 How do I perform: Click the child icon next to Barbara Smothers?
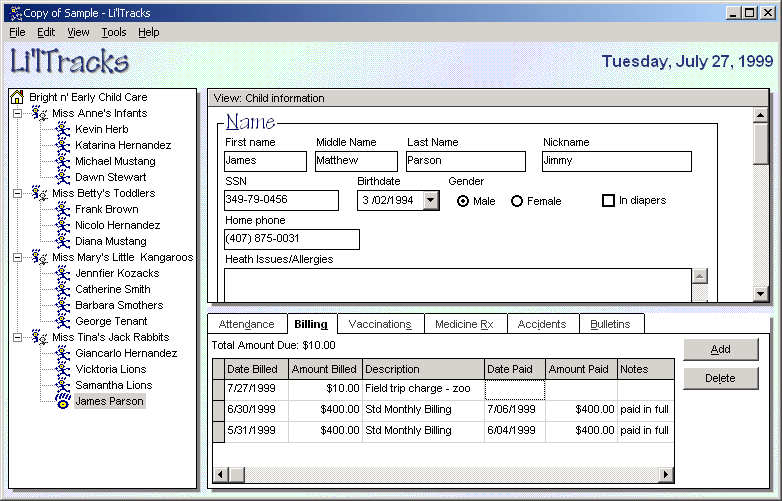point(63,305)
